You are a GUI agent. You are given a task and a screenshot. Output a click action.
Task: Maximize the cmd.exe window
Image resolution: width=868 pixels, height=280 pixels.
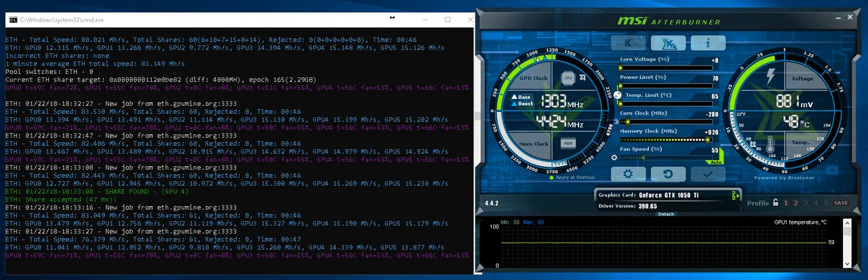click(448, 20)
